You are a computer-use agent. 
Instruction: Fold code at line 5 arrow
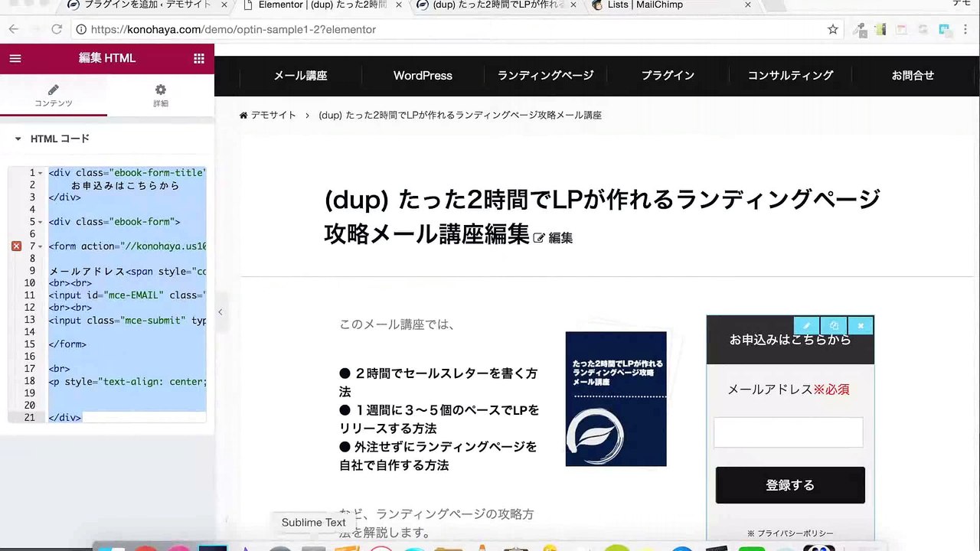tap(40, 222)
